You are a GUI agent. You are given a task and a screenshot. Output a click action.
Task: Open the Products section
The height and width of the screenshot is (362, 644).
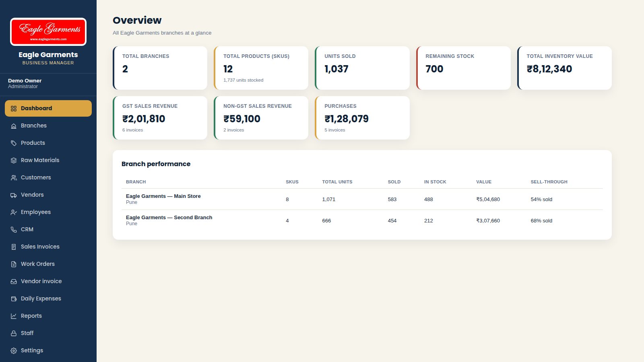pyautogui.click(x=48, y=143)
